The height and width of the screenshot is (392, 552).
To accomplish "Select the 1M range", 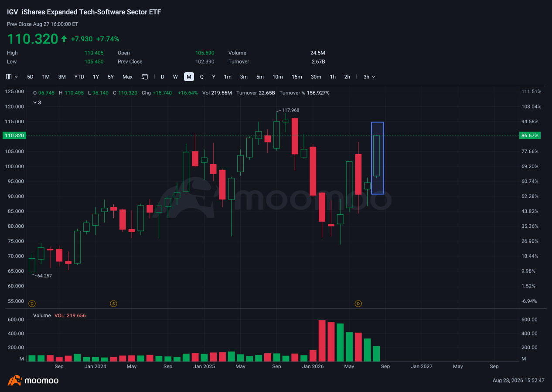I will pos(46,77).
